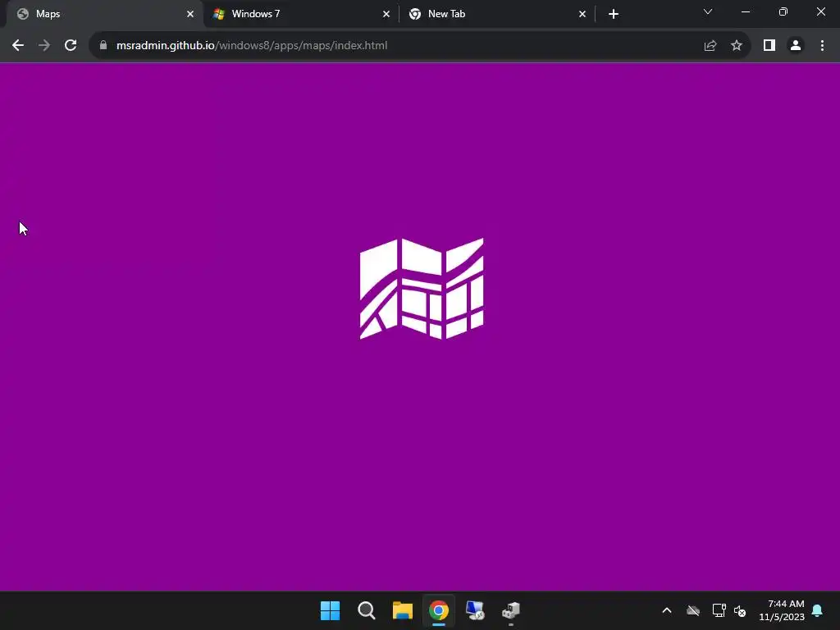Viewport: 840px width, 630px height.
Task: Open File Explorer from the taskbar
Action: 402,610
